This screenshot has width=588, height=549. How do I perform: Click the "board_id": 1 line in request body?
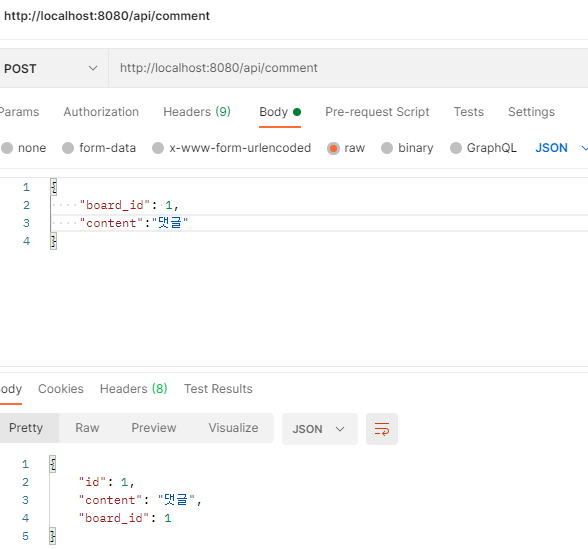tap(129, 205)
